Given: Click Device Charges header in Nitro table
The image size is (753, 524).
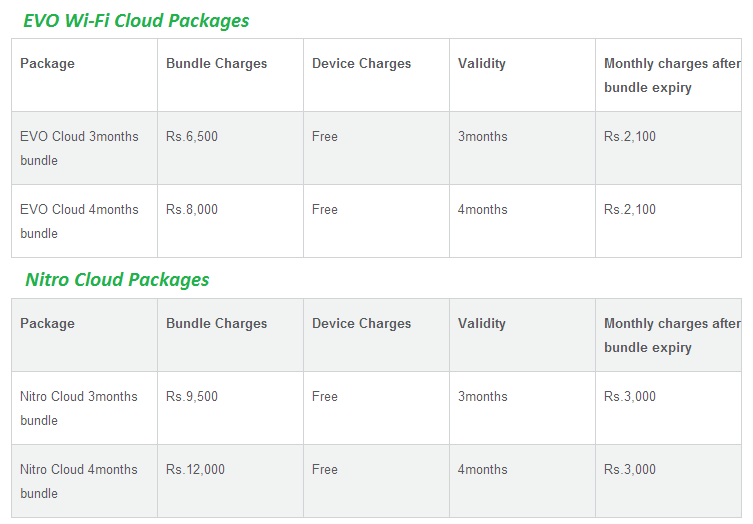Looking at the screenshot, I should point(361,324).
